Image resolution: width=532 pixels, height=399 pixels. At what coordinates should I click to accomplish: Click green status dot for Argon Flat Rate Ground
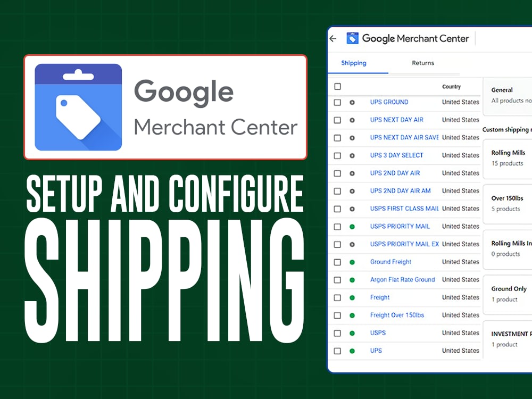[x=352, y=280]
